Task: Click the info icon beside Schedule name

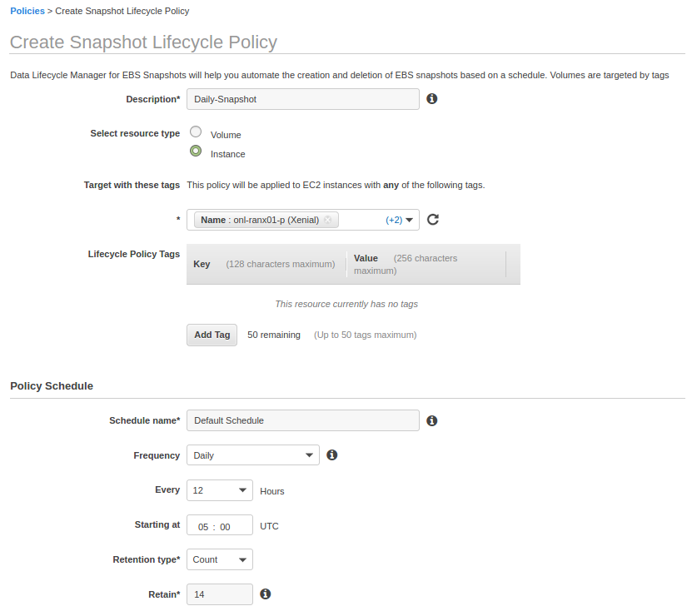Action: [431, 420]
